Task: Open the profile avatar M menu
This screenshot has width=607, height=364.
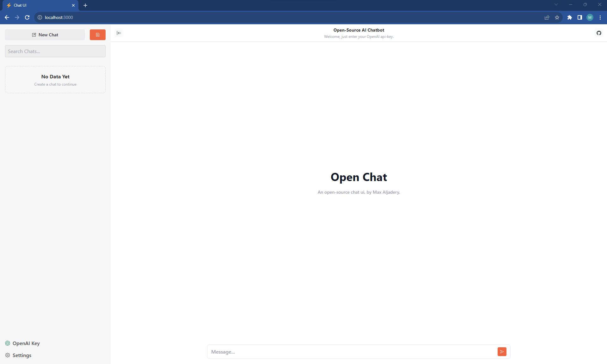Action: point(590,17)
